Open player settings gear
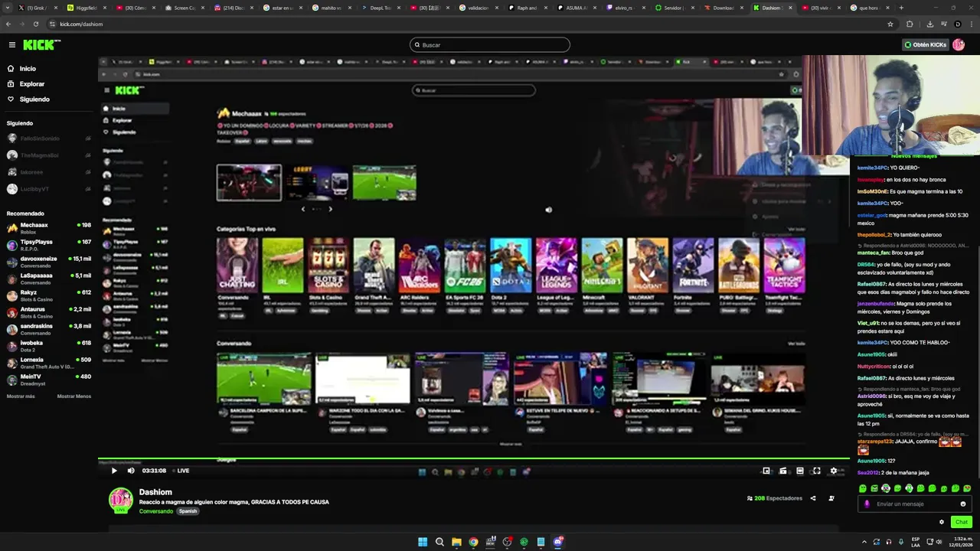The image size is (980, 551). point(834,471)
